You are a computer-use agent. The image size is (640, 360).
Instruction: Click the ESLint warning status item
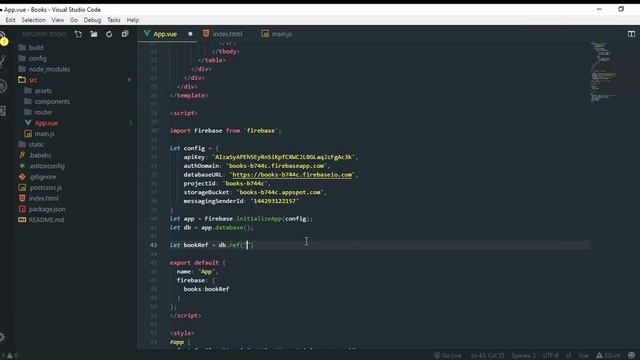(x=608, y=356)
